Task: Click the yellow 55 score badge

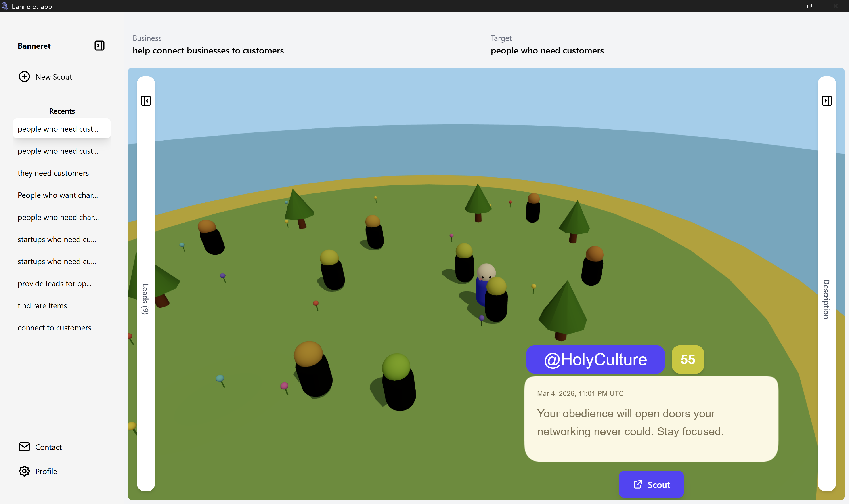Action: click(x=687, y=359)
